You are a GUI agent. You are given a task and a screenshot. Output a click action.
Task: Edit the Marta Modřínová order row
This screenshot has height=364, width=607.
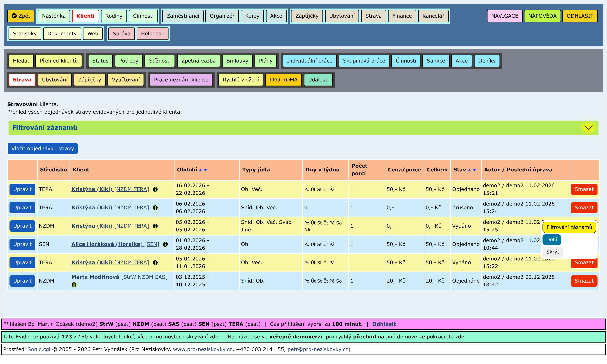point(22,281)
